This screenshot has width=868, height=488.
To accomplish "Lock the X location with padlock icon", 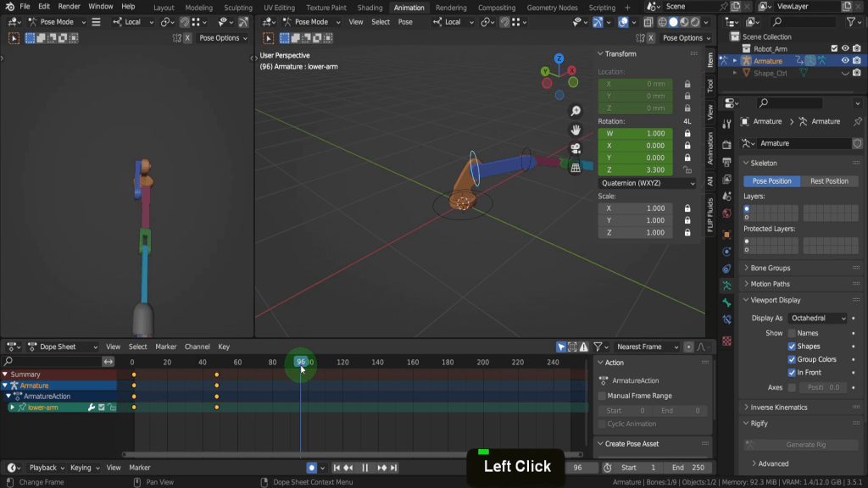I will coord(687,84).
